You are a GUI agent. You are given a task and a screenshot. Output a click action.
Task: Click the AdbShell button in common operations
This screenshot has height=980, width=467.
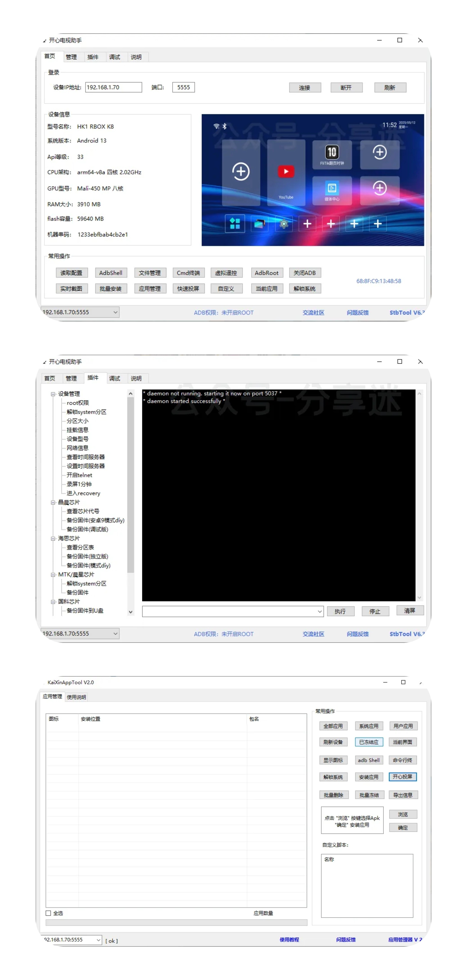click(x=110, y=273)
